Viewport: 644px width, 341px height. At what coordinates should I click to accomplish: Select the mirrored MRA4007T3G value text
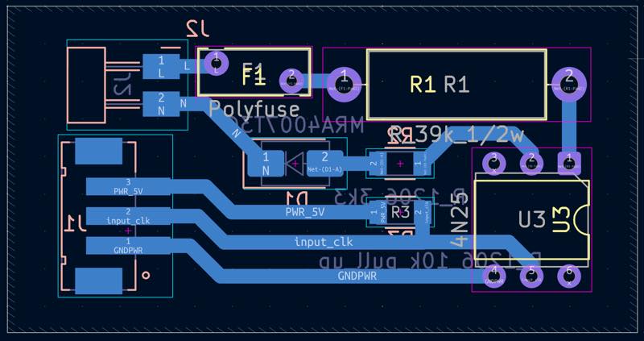coord(295,125)
